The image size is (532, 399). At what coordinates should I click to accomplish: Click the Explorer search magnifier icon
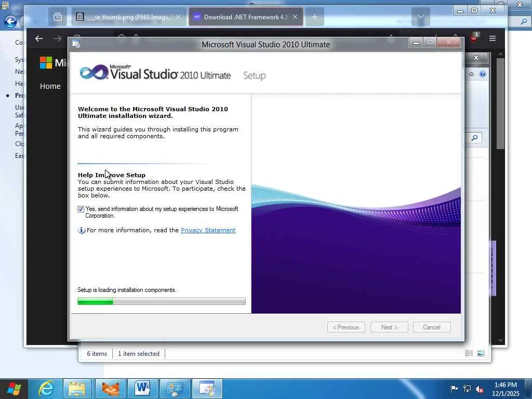point(475,137)
